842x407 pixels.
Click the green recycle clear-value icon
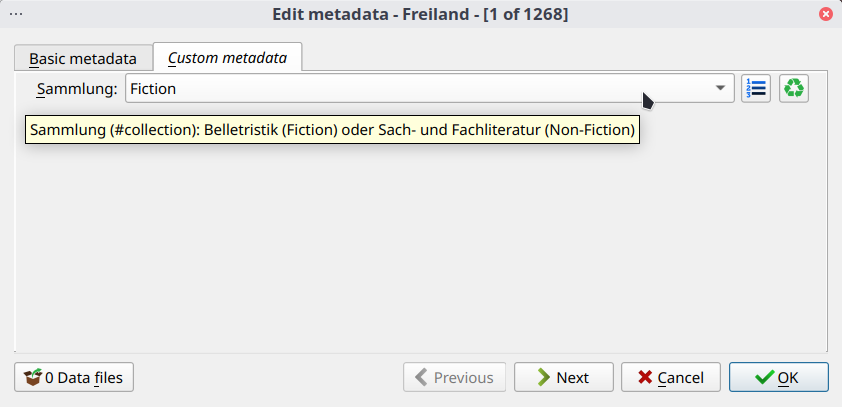[794, 89]
